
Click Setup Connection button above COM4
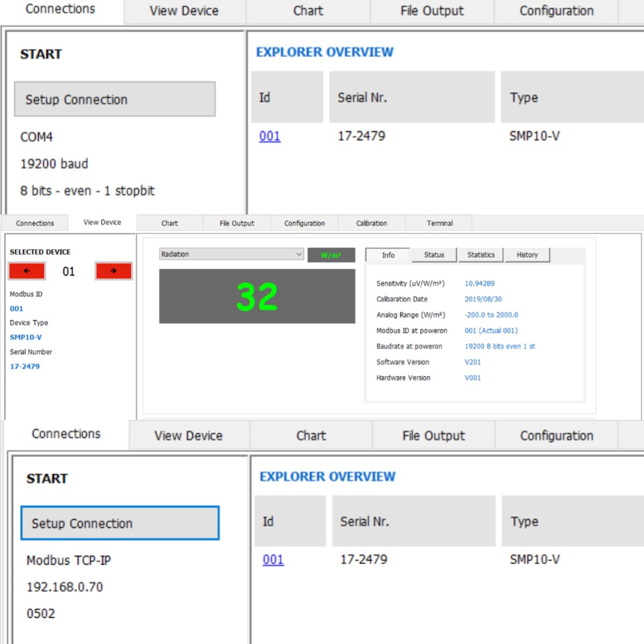[115, 99]
